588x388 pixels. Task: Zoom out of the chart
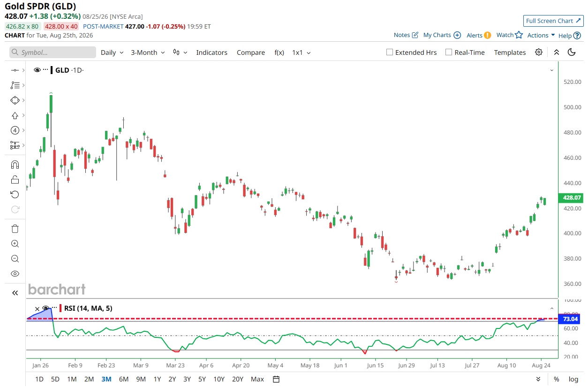click(x=15, y=259)
